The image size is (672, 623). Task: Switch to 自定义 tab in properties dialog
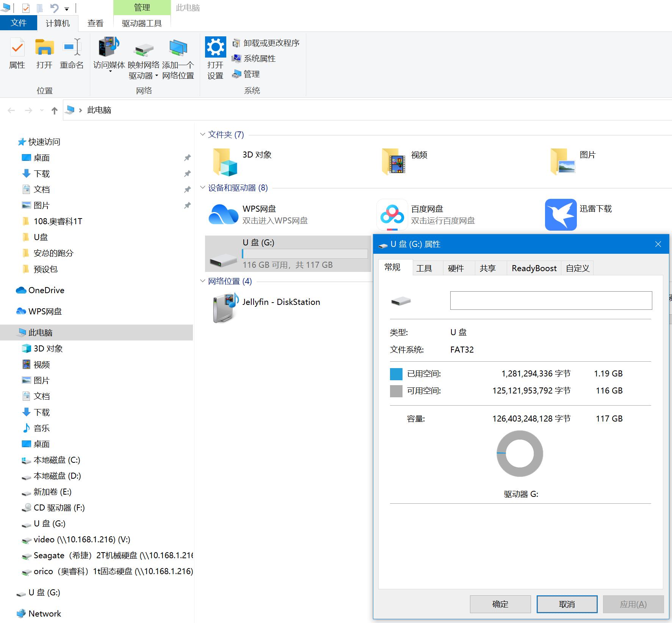578,268
